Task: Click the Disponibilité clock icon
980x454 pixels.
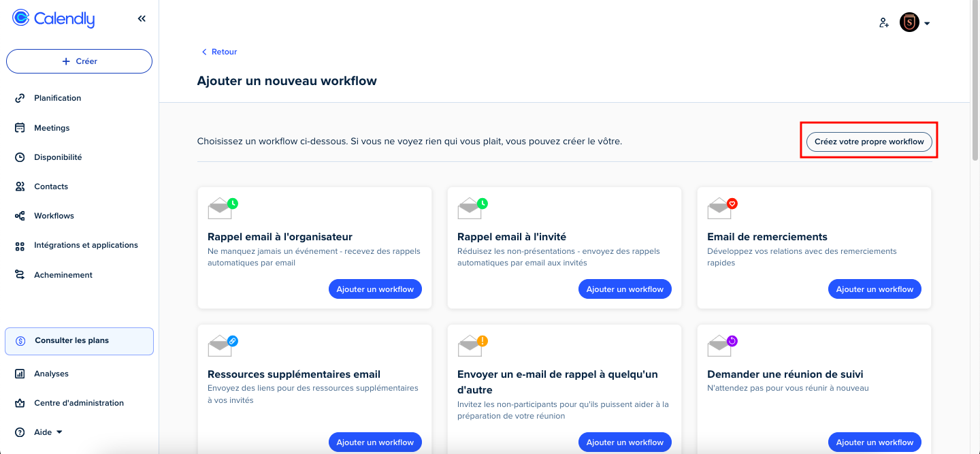Action: (20, 157)
